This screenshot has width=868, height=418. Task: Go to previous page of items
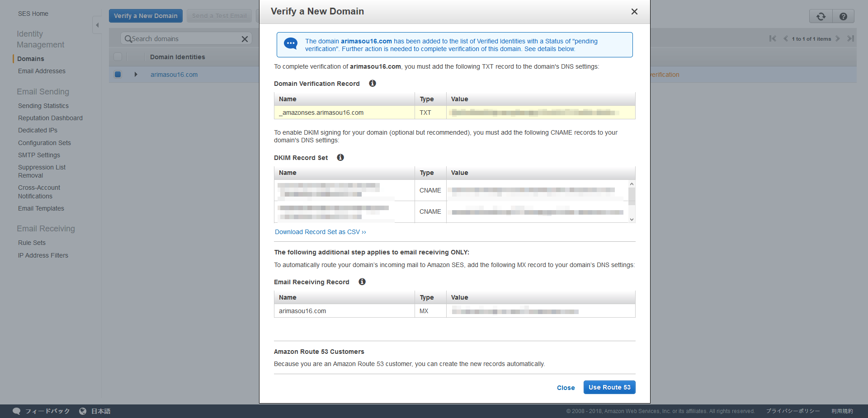point(786,39)
